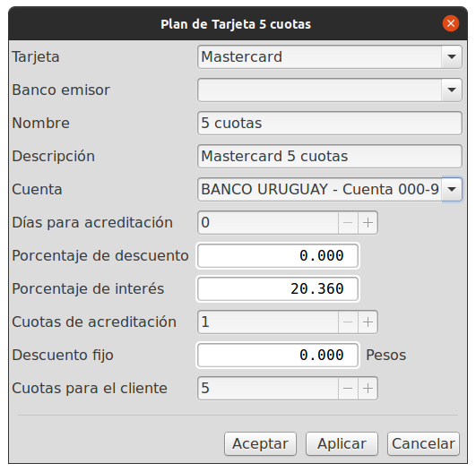Decrement Cuotas de acreditación value
This screenshot has width=476, height=472.
coord(348,322)
